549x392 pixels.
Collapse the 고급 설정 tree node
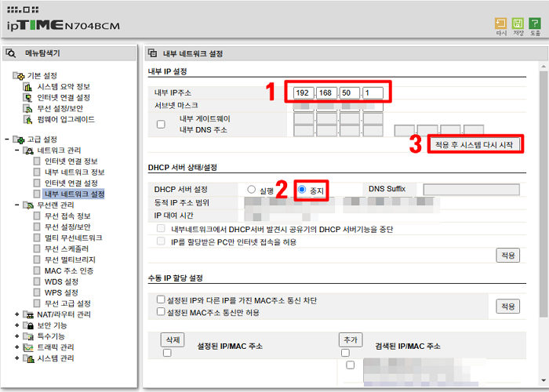click(x=7, y=140)
